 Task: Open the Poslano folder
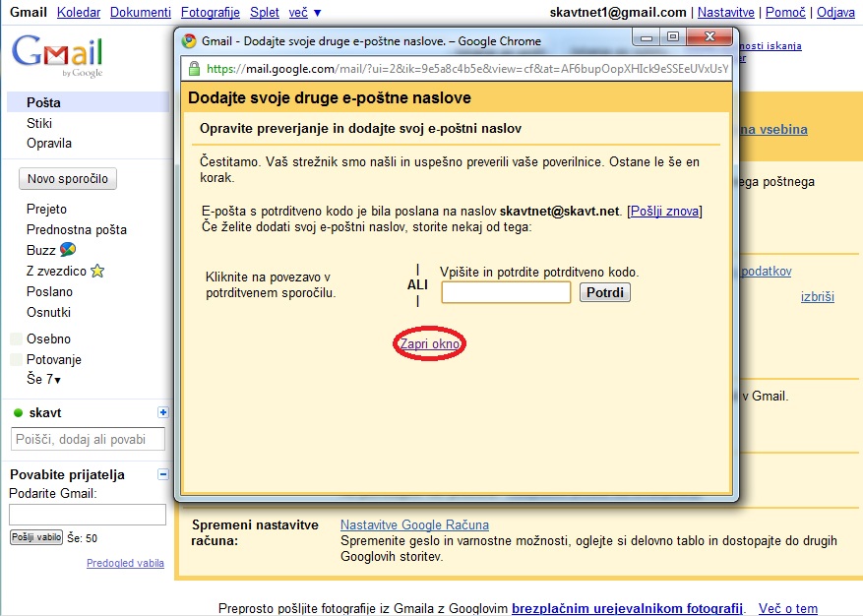tap(49, 291)
